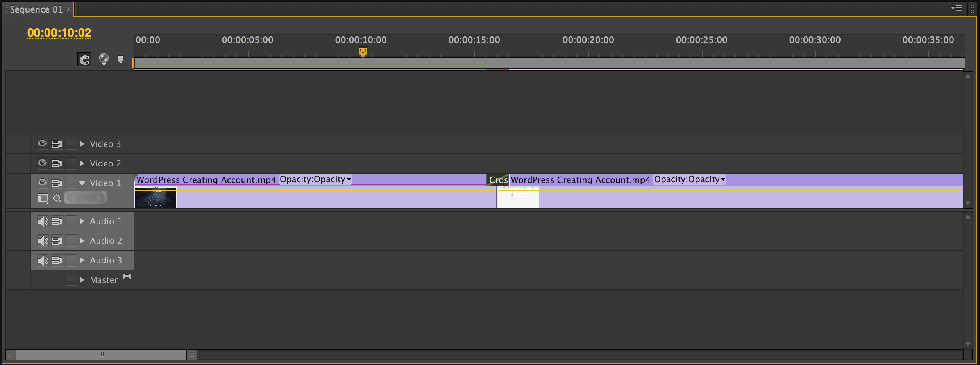Expand the Audio 3 track

(x=82, y=261)
